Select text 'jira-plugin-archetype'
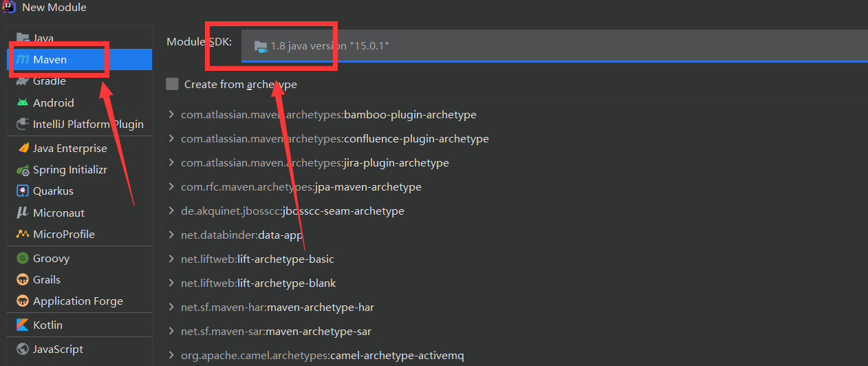 click(396, 163)
